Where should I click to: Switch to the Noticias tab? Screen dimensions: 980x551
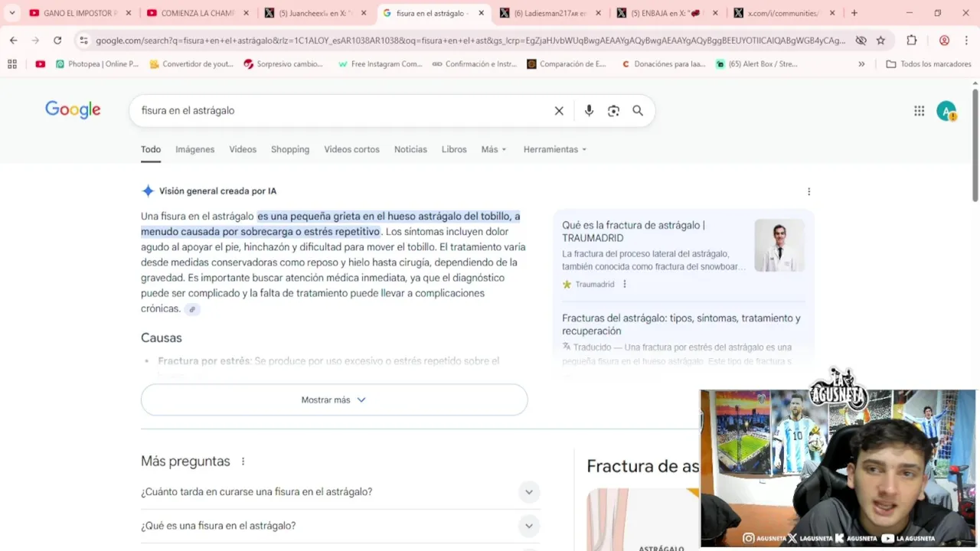click(410, 149)
